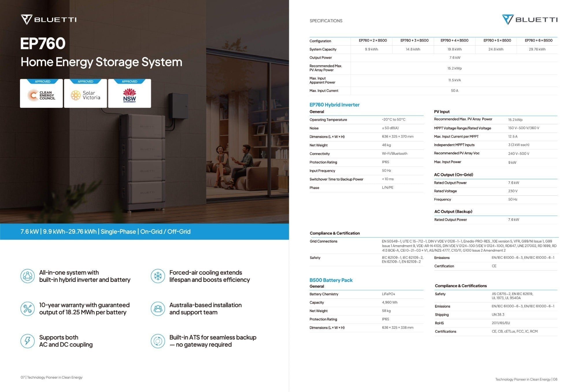Click the all-in-one system feature icon
Screen dimensions: 578x392
[27, 276]
